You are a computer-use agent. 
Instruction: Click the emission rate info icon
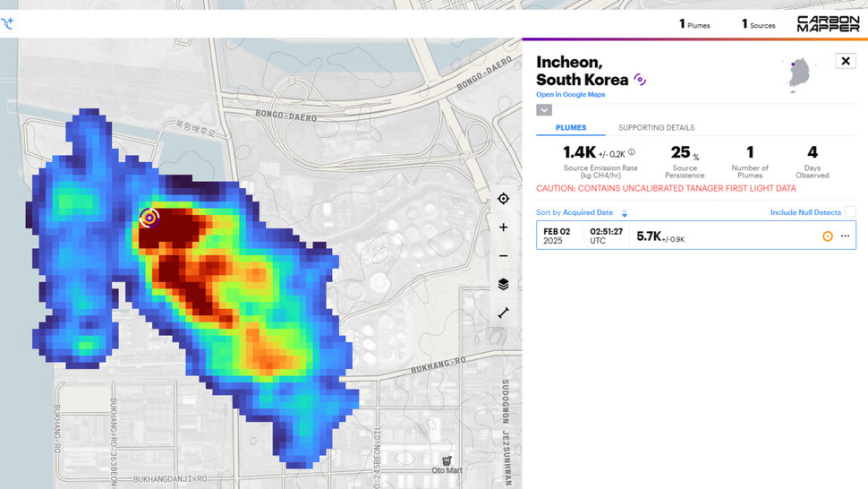[632, 152]
